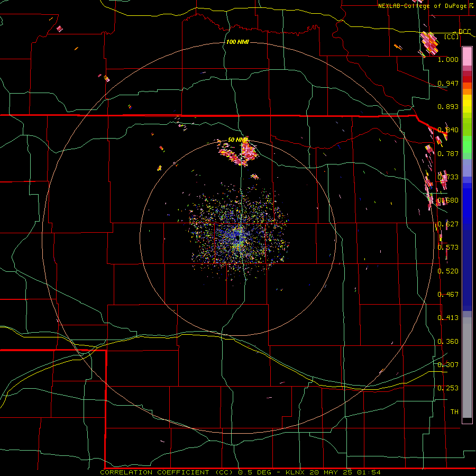Click the 0.893 scale value
This screenshot has width=476, height=476.
[x=448, y=106]
